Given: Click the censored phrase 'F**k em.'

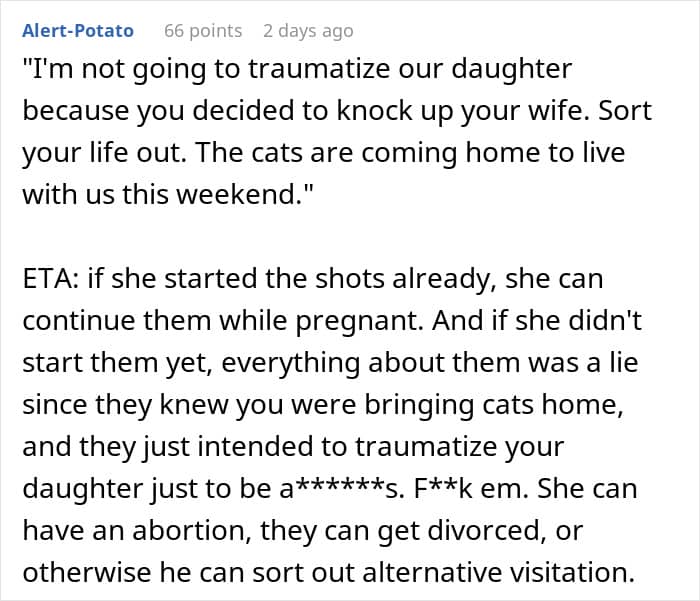Looking at the screenshot, I should [x=471, y=489].
